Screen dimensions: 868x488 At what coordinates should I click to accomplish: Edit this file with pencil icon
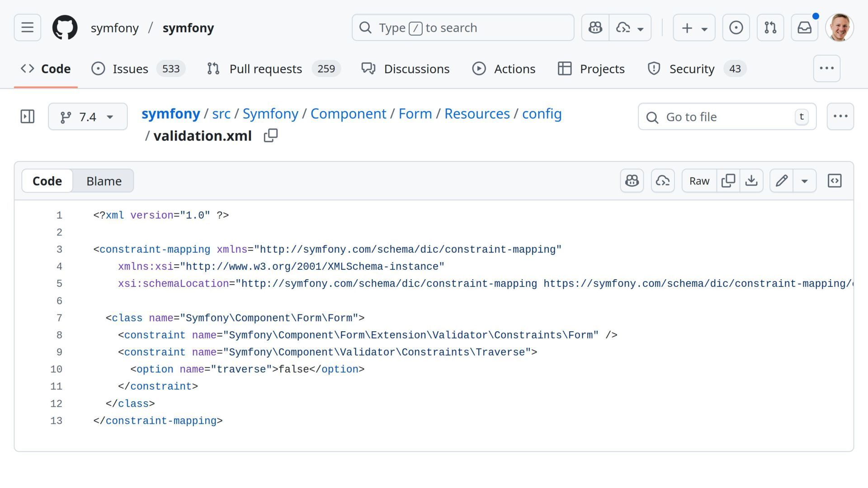pyautogui.click(x=782, y=181)
